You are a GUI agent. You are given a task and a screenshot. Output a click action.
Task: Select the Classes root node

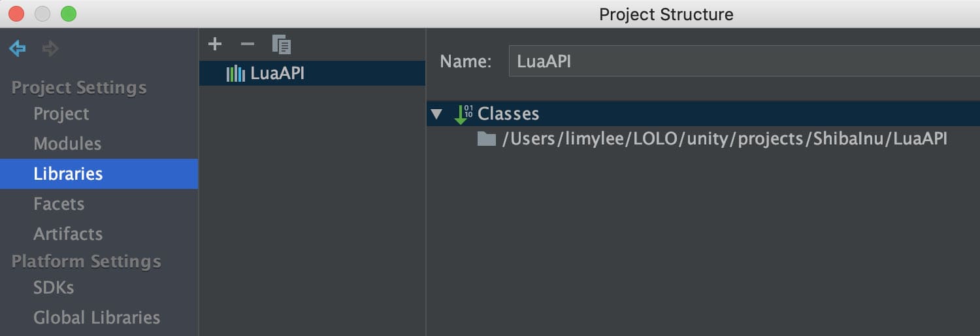(508, 114)
